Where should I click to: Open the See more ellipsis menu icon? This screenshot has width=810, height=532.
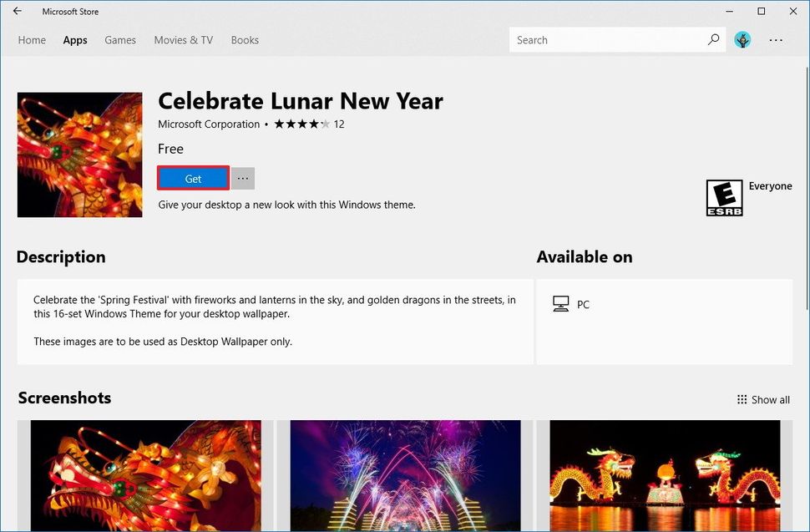tap(776, 39)
